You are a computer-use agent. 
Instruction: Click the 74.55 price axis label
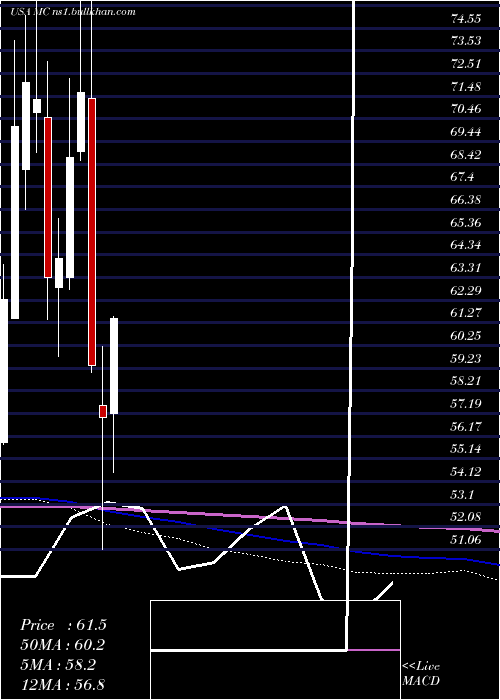(466, 19)
